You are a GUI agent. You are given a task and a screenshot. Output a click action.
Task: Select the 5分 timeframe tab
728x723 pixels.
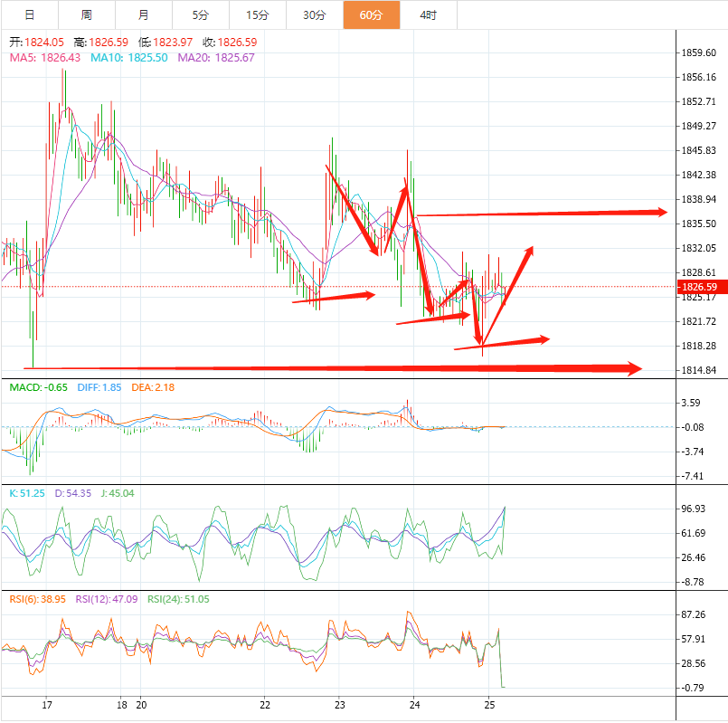coord(201,14)
